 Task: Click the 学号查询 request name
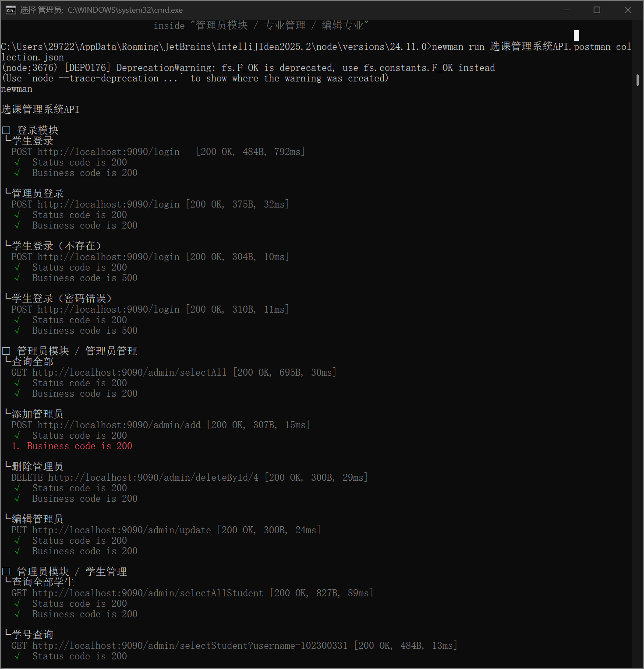[x=32, y=635]
